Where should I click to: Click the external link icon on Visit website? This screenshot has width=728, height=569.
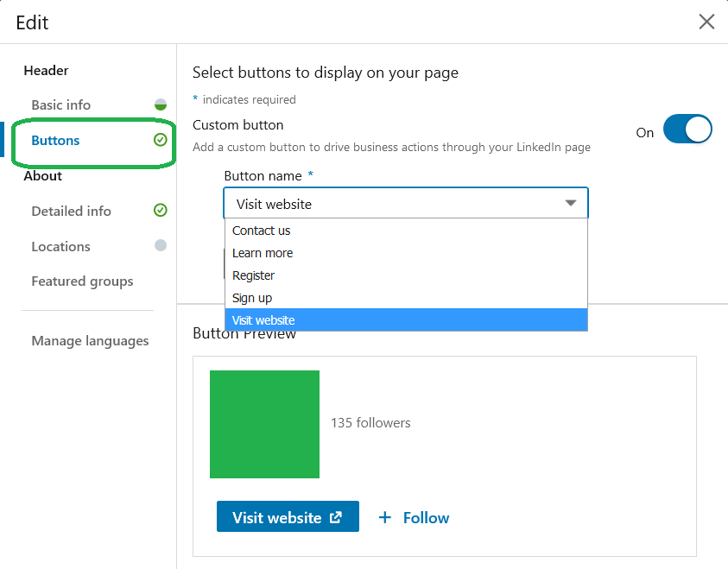click(336, 517)
